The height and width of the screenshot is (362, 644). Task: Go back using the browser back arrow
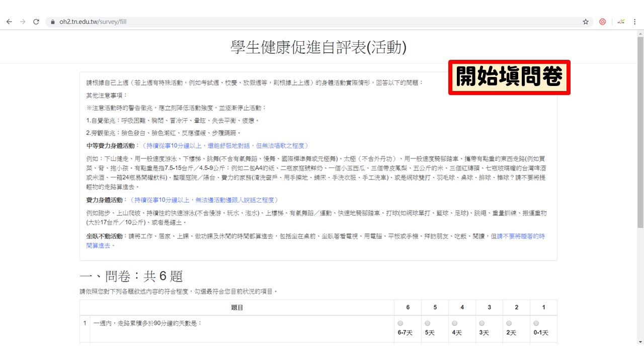(9, 22)
